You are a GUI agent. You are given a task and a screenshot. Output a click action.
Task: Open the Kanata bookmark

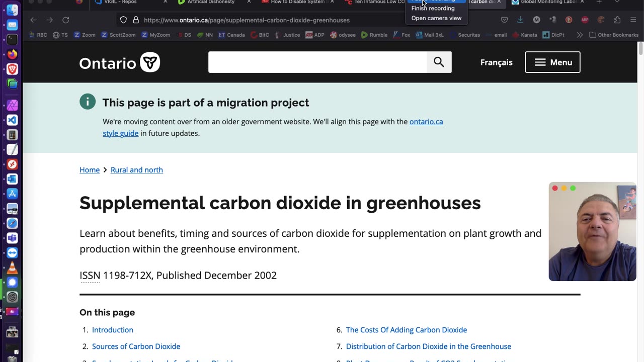(525, 35)
